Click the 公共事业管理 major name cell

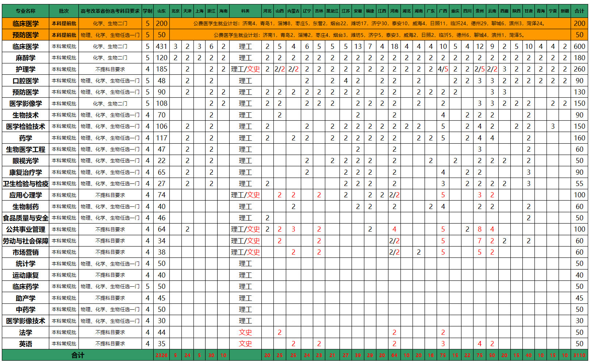tap(26, 229)
